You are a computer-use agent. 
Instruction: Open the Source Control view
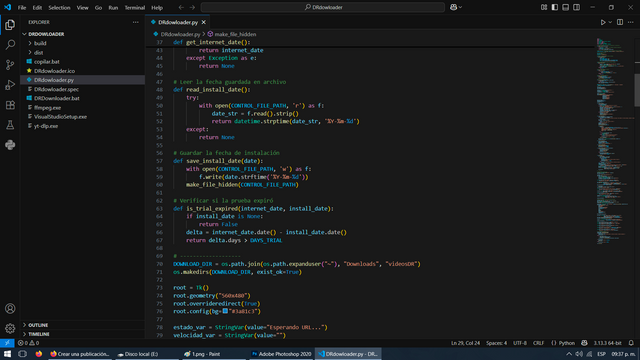10,64
